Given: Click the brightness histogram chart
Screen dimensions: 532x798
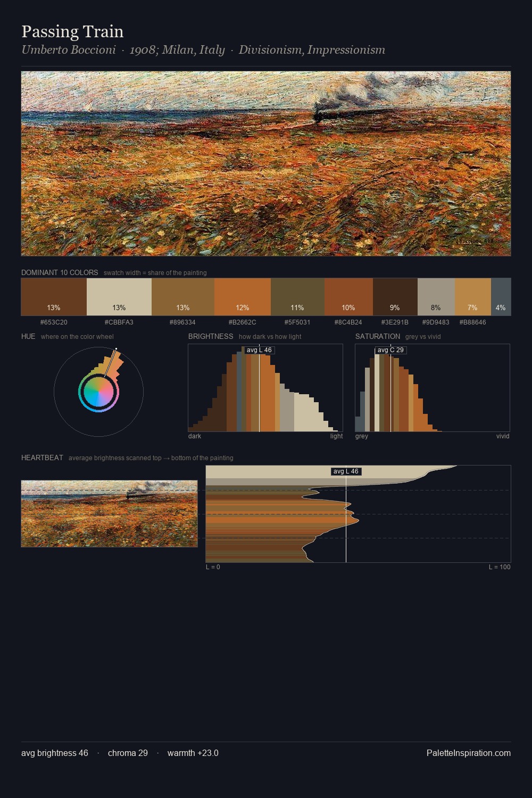Looking at the screenshot, I should click(265, 388).
